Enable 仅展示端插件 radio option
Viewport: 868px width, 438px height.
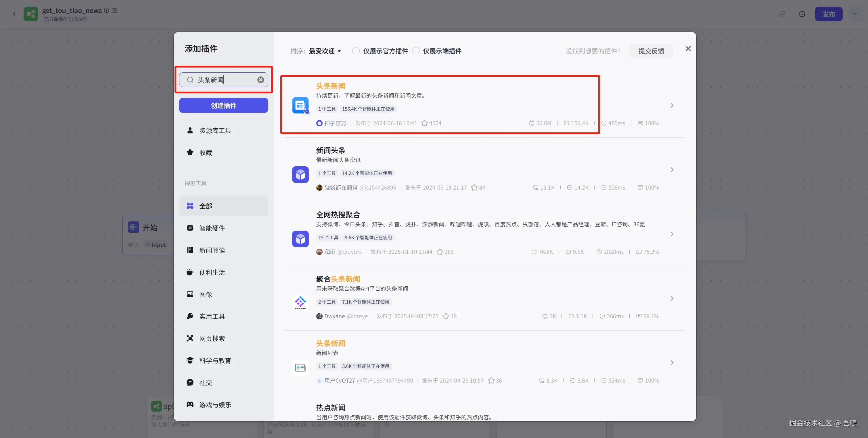(416, 51)
